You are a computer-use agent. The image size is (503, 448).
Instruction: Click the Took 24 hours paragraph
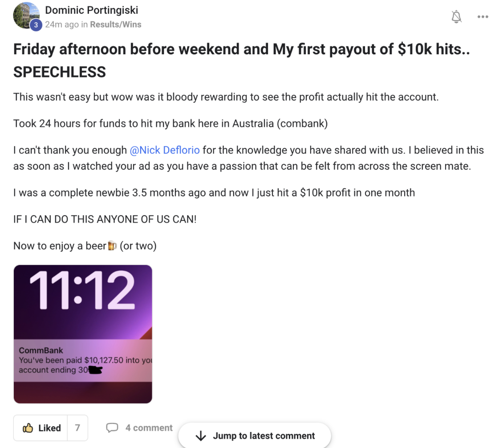coord(170,123)
